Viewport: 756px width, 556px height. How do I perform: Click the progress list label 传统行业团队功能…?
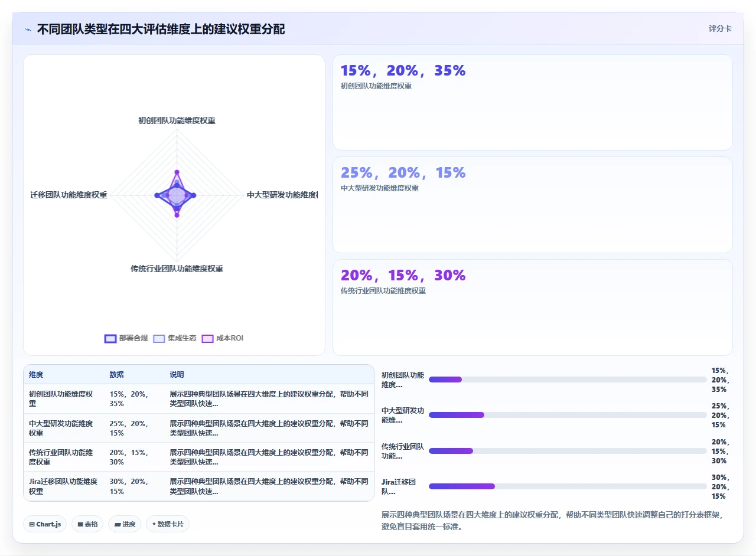point(403,451)
